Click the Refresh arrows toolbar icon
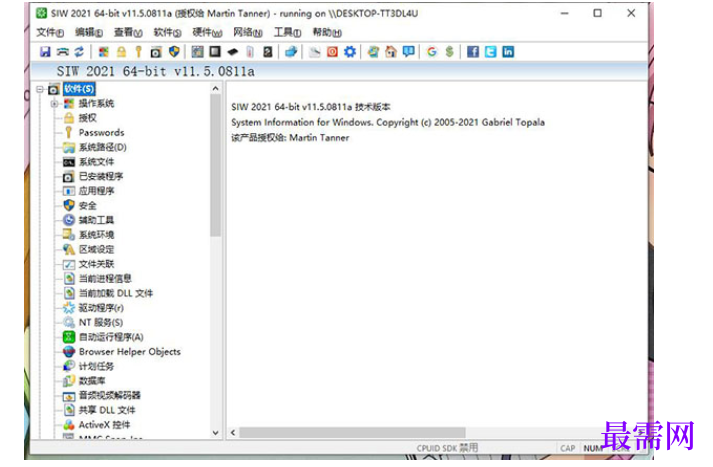 (x=79, y=52)
